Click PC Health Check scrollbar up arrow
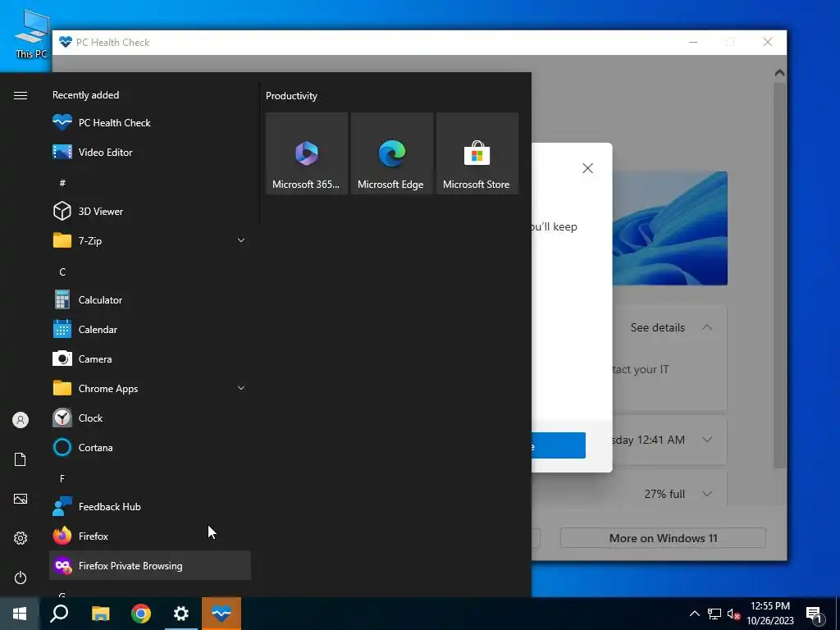Screen dimensions: 840x630 [780, 72]
